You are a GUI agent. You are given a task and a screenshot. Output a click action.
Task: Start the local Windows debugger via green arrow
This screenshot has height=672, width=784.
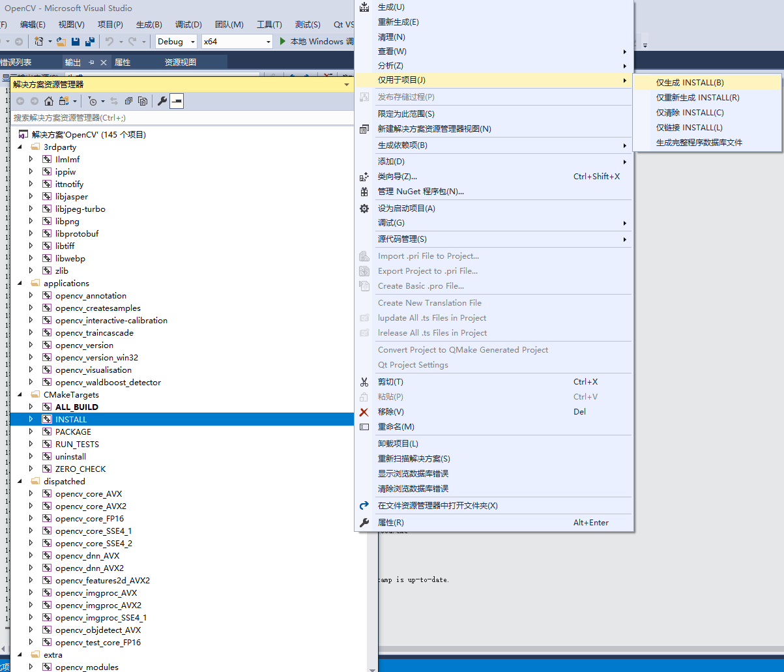[x=283, y=41]
